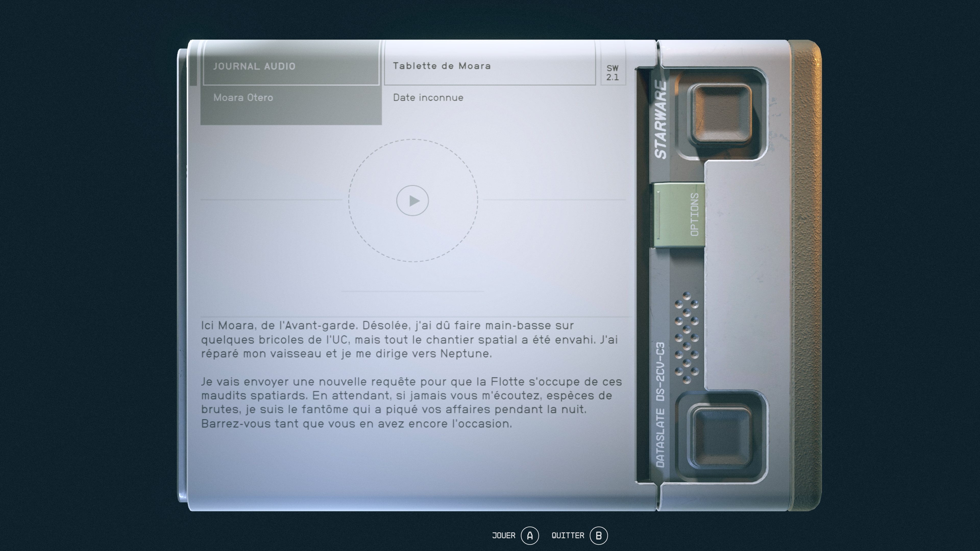The width and height of the screenshot is (980, 551).
Task: Click the paragraph starting 'Ici Moara'
Action: pyautogui.click(x=409, y=340)
